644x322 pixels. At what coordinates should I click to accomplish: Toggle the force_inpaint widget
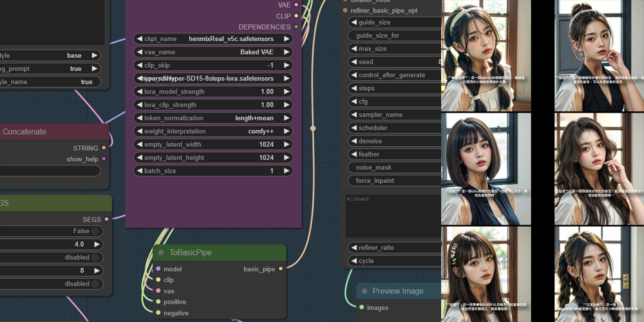click(x=394, y=180)
